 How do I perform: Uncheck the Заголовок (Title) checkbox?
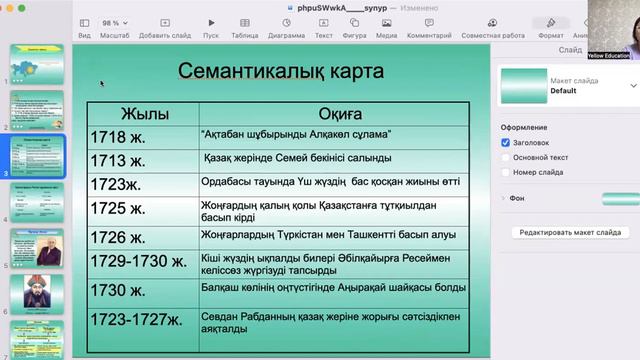[x=505, y=142]
